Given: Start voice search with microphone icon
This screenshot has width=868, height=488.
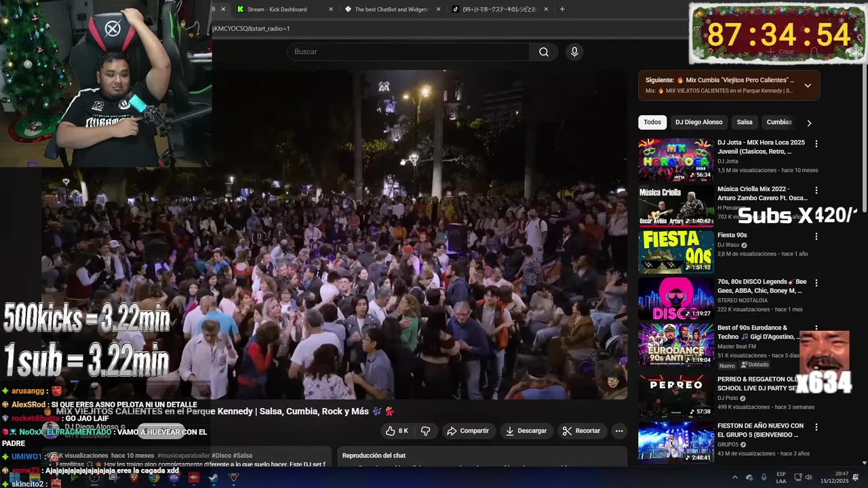Looking at the screenshot, I should (574, 52).
